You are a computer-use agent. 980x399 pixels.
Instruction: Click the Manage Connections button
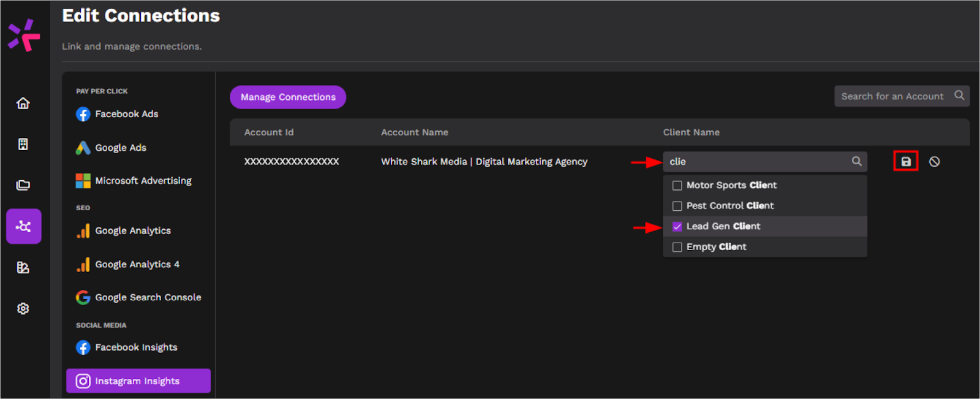click(288, 97)
